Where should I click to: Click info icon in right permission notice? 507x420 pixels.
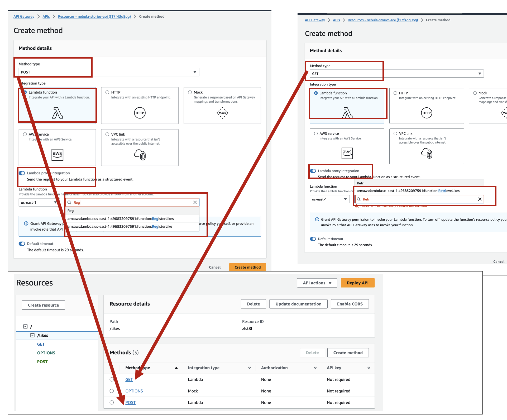(317, 219)
